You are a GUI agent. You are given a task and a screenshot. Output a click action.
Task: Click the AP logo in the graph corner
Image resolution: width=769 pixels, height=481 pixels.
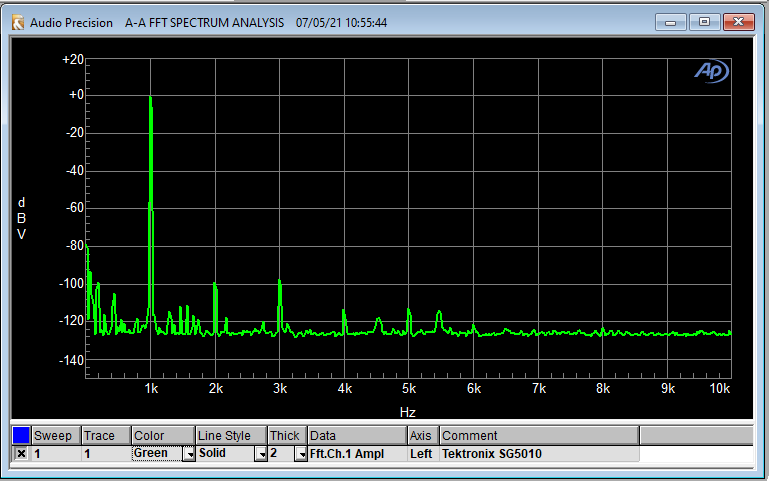711,72
